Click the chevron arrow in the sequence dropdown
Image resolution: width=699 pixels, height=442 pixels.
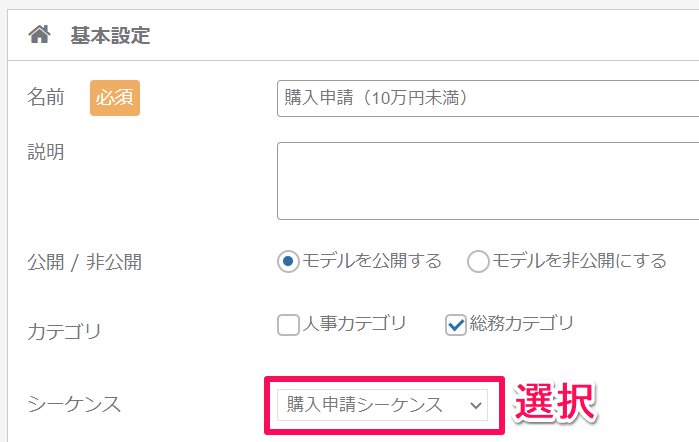[x=476, y=405]
